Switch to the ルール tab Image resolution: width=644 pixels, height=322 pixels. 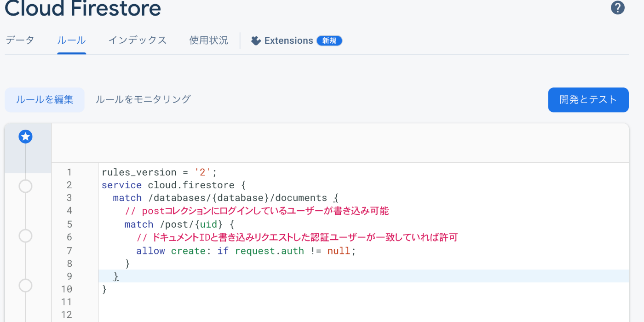72,40
